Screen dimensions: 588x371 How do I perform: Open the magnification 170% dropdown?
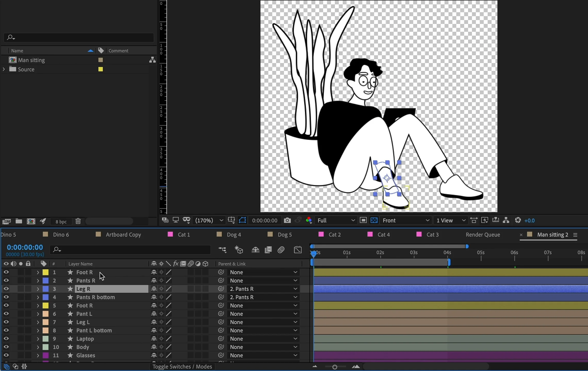[209, 221]
